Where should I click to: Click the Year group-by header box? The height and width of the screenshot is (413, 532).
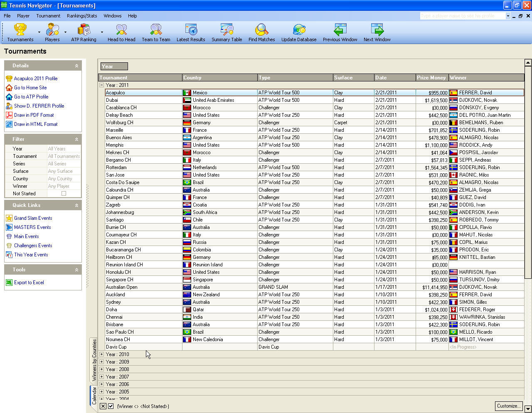click(x=114, y=66)
